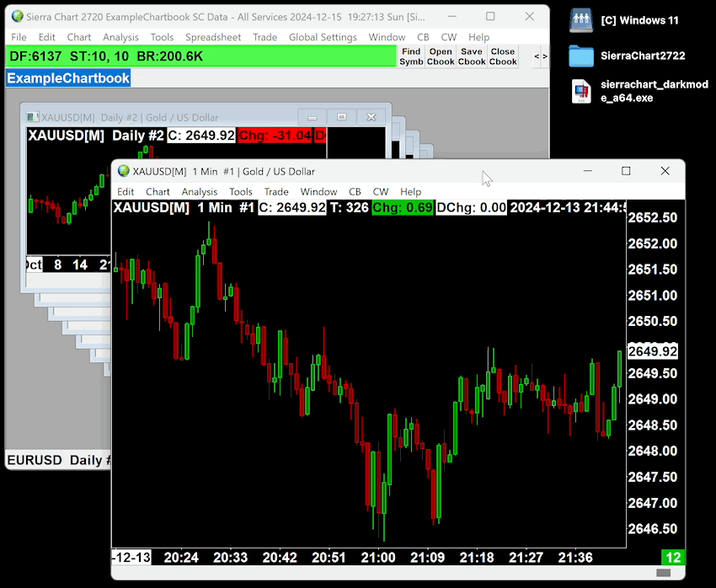Screen dimensions: 716x588
Task: Open the Edit menu in main Sierra Chart window
Action: 46,37
